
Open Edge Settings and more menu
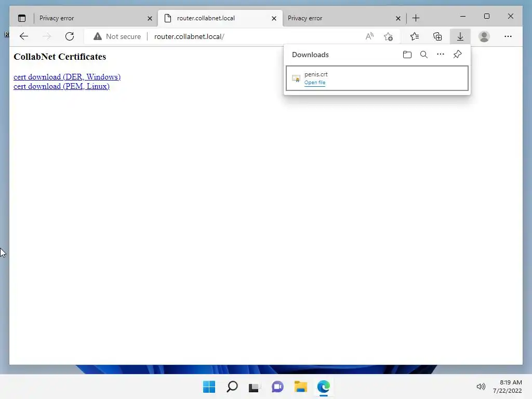pyautogui.click(x=508, y=36)
